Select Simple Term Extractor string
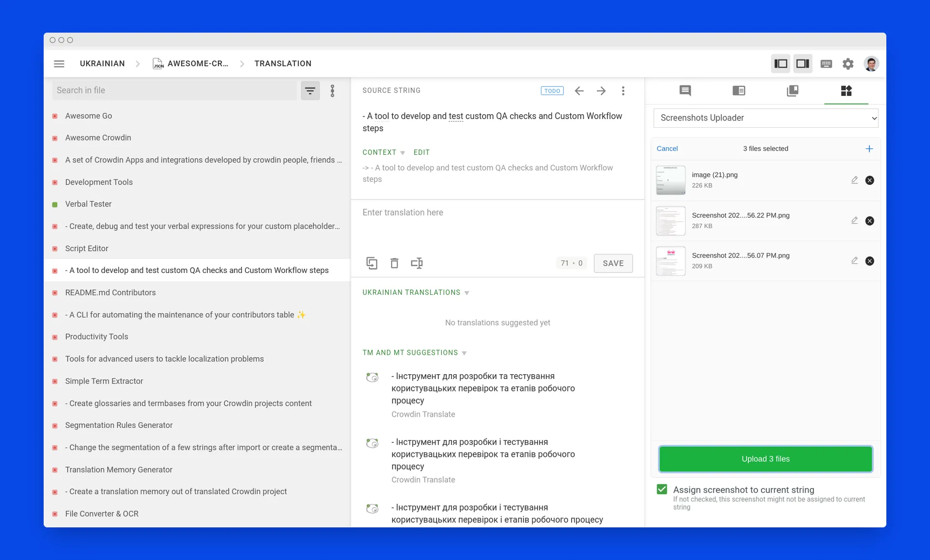 (197, 381)
